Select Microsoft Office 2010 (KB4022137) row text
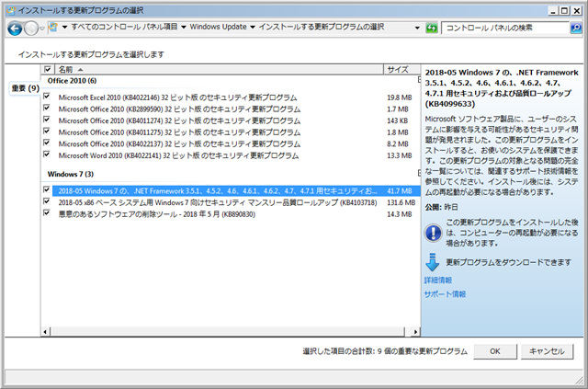 pyautogui.click(x=179, y=144)
